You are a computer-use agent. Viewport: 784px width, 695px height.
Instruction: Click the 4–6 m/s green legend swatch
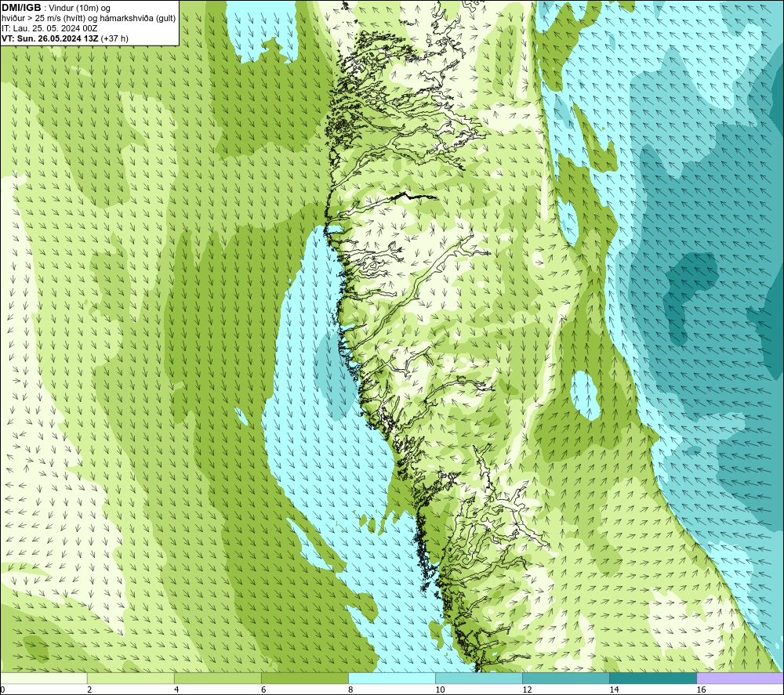(218, 679)
